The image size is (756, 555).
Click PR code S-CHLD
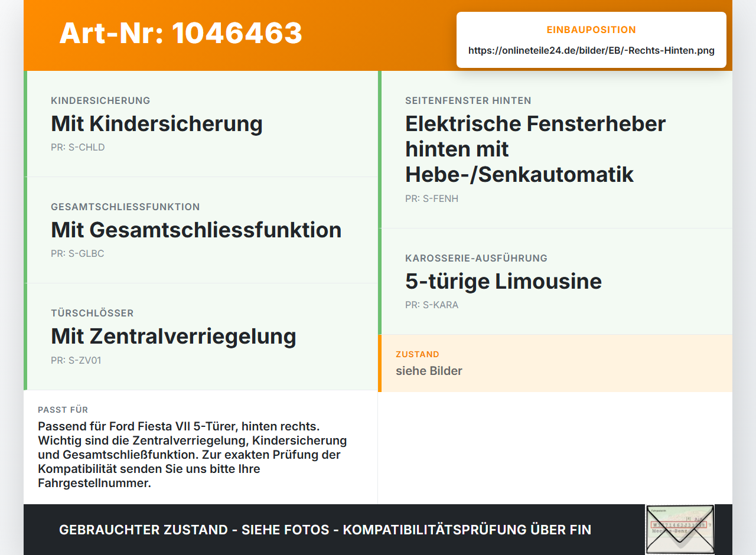(78, 148)
